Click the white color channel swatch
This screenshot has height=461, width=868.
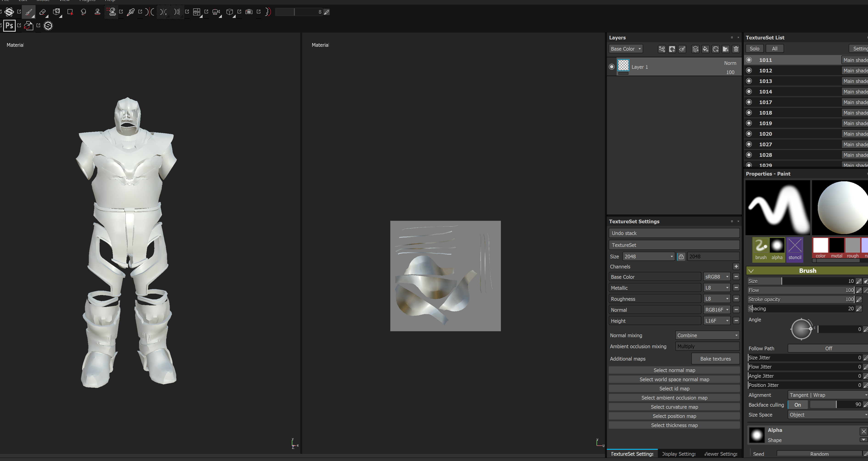click(821, 245)
